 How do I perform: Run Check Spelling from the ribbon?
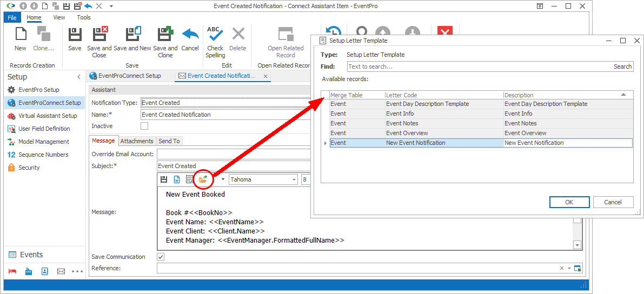pos(215,42)
